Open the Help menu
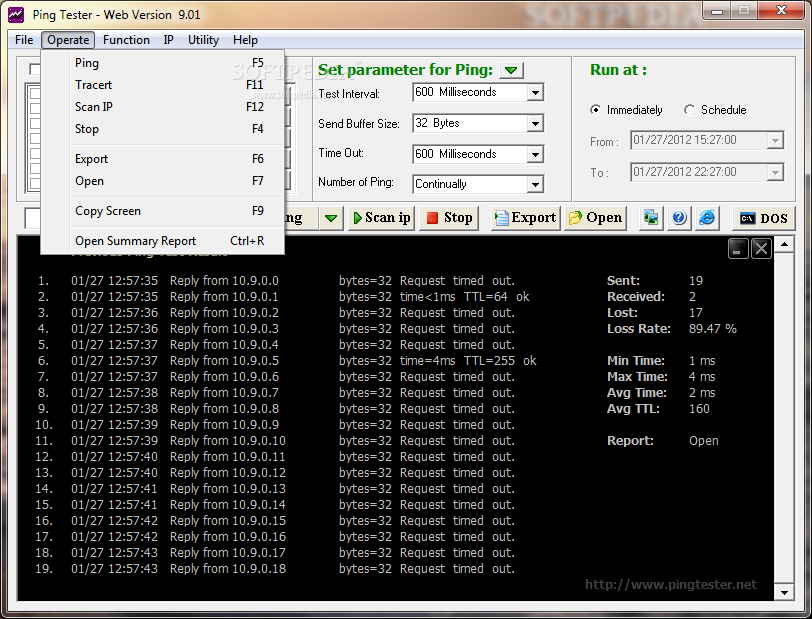 click(245, 40)
